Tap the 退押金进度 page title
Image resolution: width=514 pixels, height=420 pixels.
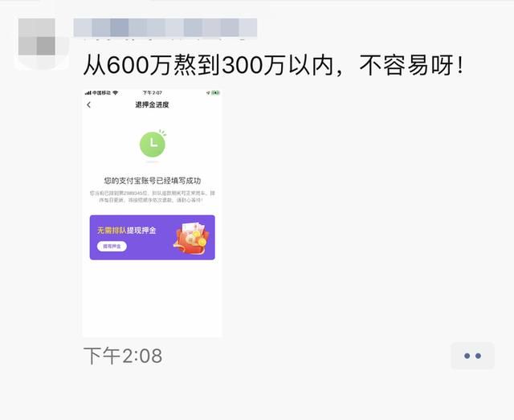[x=152, y=104]
